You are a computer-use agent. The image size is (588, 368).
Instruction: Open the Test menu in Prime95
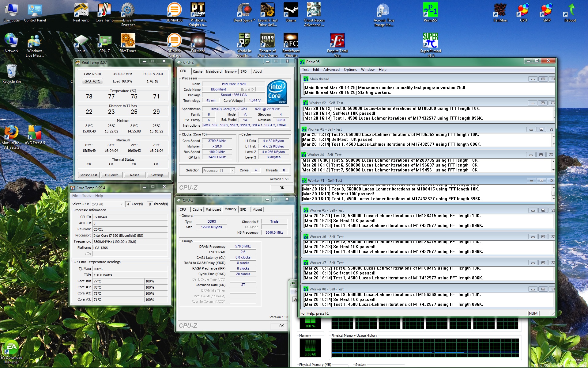pyautogui.click(x=305, y=70)
